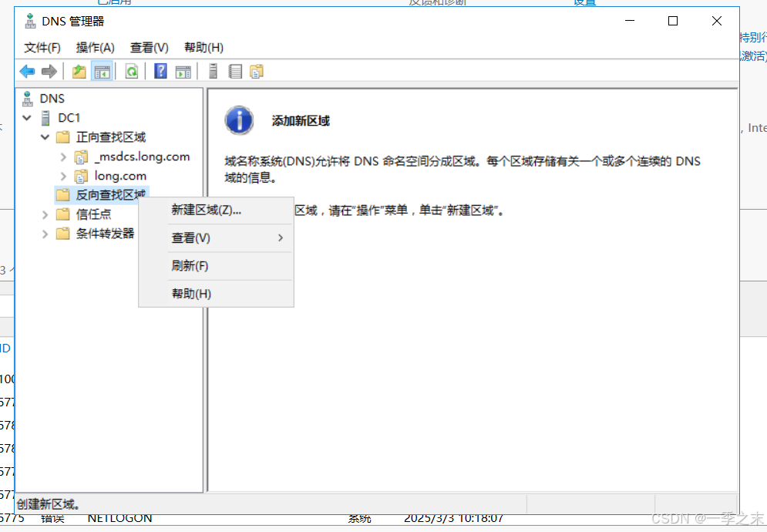The image size is (767, 532).
Task: Click the Back arrow toolbar icon
Action: [x=28, y=72]
